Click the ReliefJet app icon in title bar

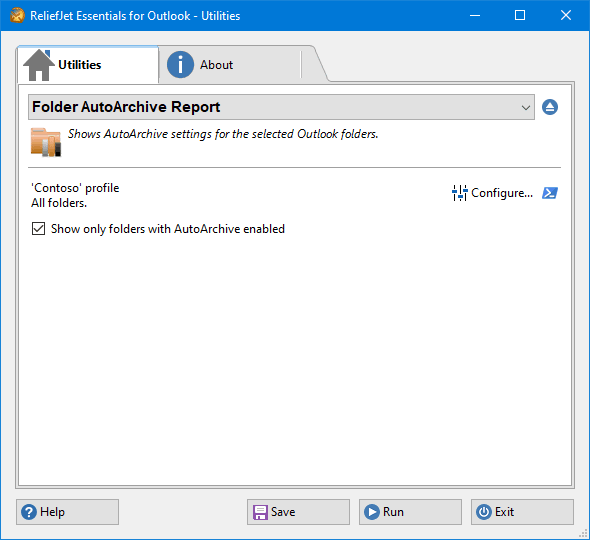17,15
